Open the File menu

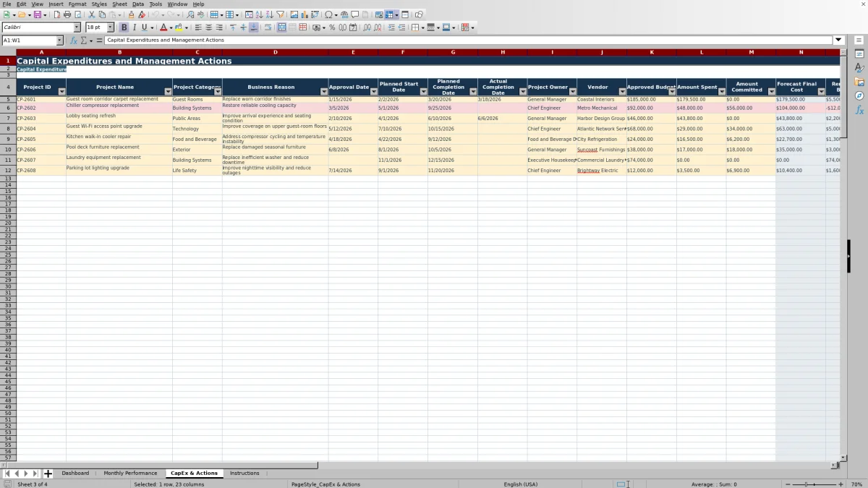[x=7, y=4]
